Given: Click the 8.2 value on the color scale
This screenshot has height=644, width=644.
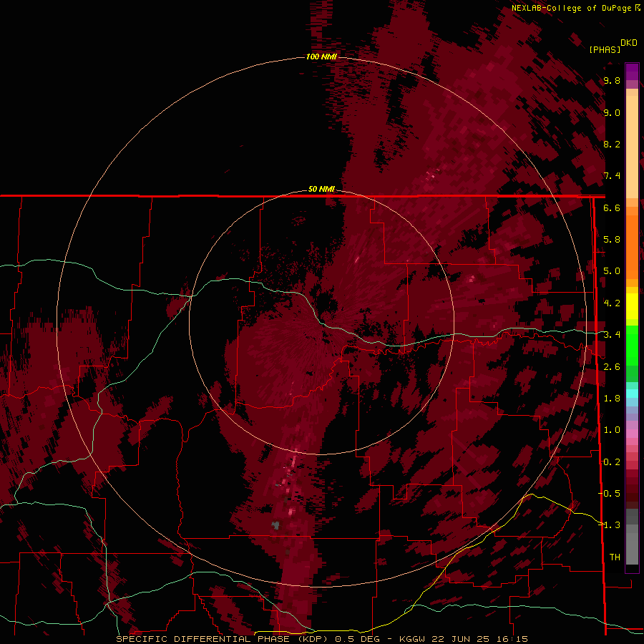Looking at the screenshot, I should (612, 144).
